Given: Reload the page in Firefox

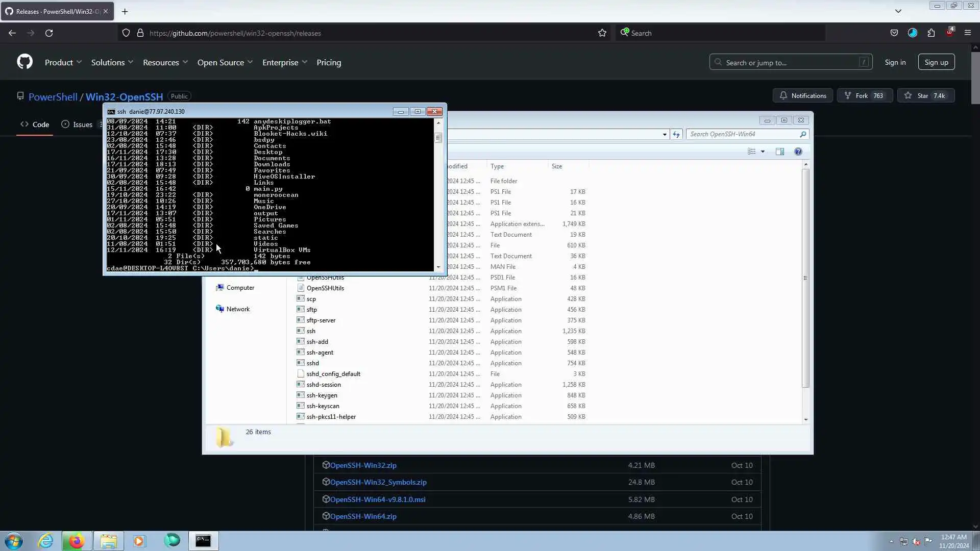Looking at the screenshot, I should click(49, 33).
